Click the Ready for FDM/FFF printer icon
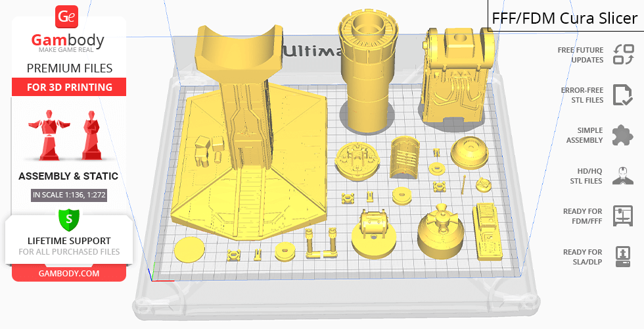This screenshot has width=644, height=329. click(622, 216)
